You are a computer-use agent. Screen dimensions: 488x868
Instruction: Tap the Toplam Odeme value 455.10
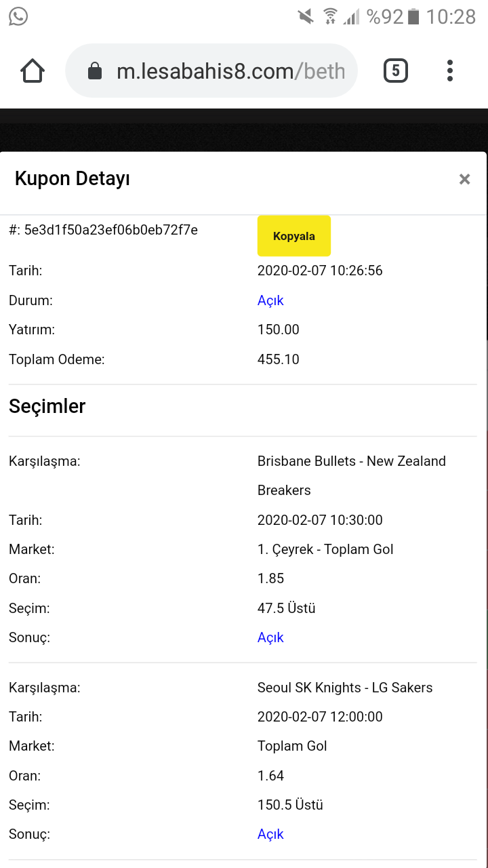pyautogui.click(x=279, y=359)
